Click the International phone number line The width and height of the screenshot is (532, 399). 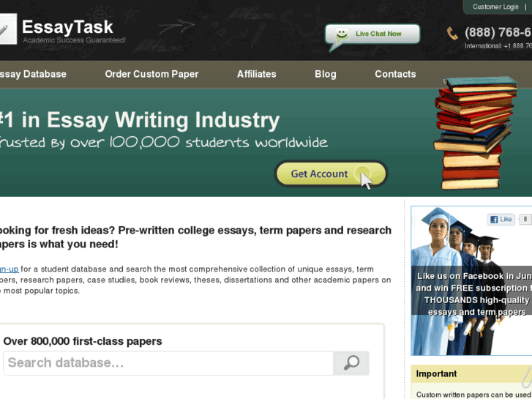498,46
